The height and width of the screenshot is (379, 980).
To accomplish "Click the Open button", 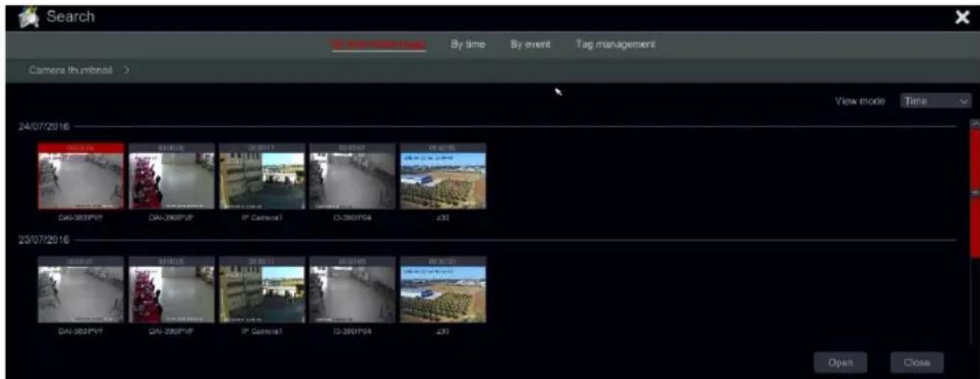I will (840, 363).
